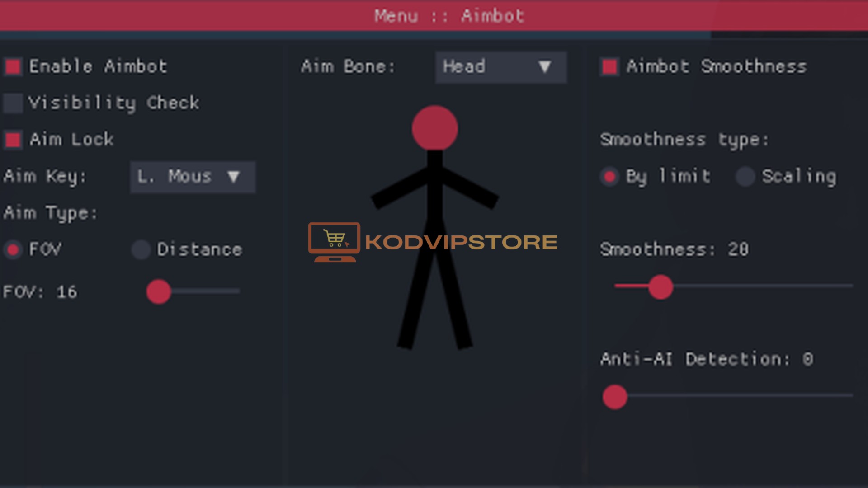Screen dimensions: 868x488
Task: Click the Smoothness slider knob
Action: [x=660, y=287]
